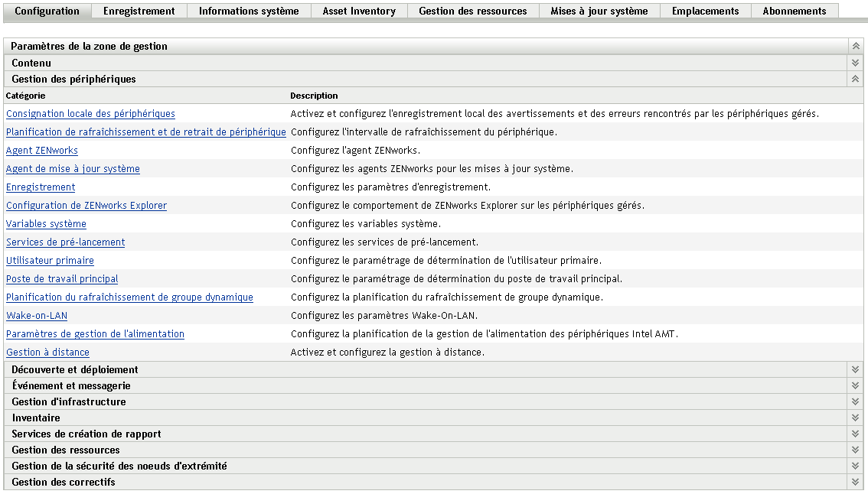The height and width of the screenshot is (494, 868).
Task: Switch to the Enregistrement tab
Action: point(139,11)
